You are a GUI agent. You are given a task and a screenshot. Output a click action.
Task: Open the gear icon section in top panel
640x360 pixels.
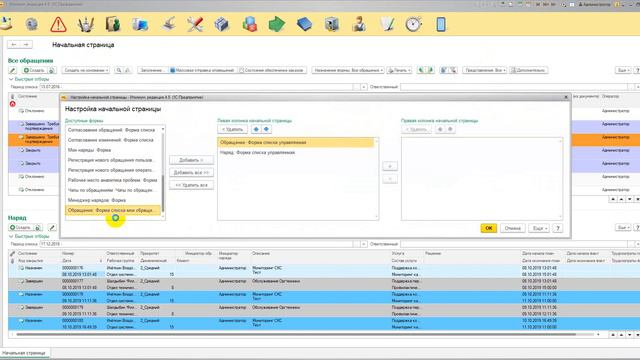point(31,24)
